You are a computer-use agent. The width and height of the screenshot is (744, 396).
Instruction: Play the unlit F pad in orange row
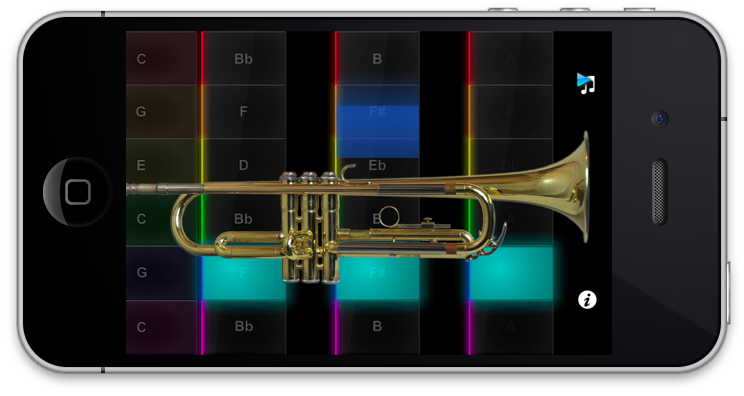point(244,112)
